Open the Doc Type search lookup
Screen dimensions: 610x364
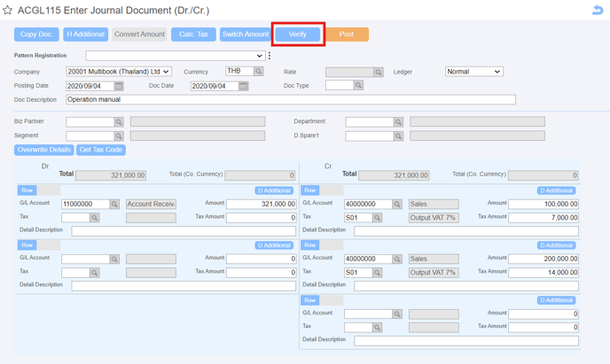(359, 85)
